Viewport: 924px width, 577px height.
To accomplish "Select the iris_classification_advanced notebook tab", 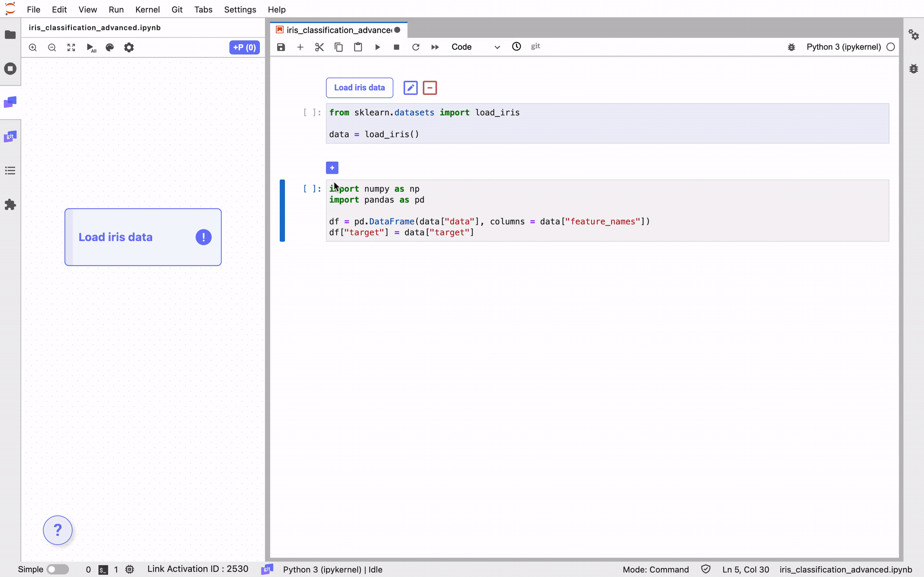I will (336, 30).
